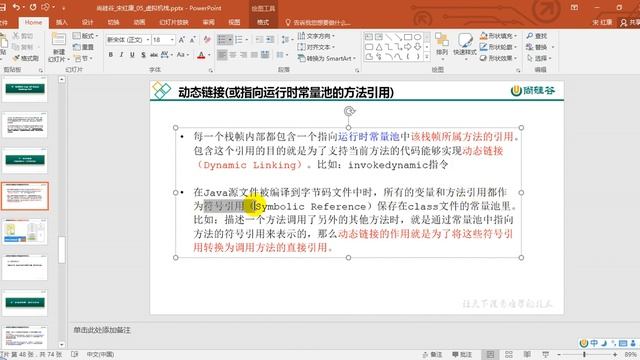Screen dimensions: 640x360
Task: Click Increase Font Size icon
Action: 182,40
